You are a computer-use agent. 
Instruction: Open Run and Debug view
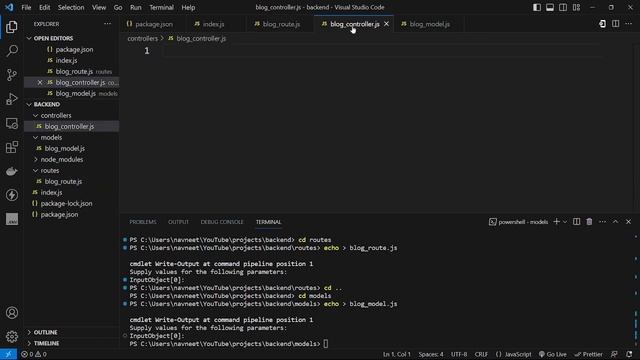click(12, 99)
